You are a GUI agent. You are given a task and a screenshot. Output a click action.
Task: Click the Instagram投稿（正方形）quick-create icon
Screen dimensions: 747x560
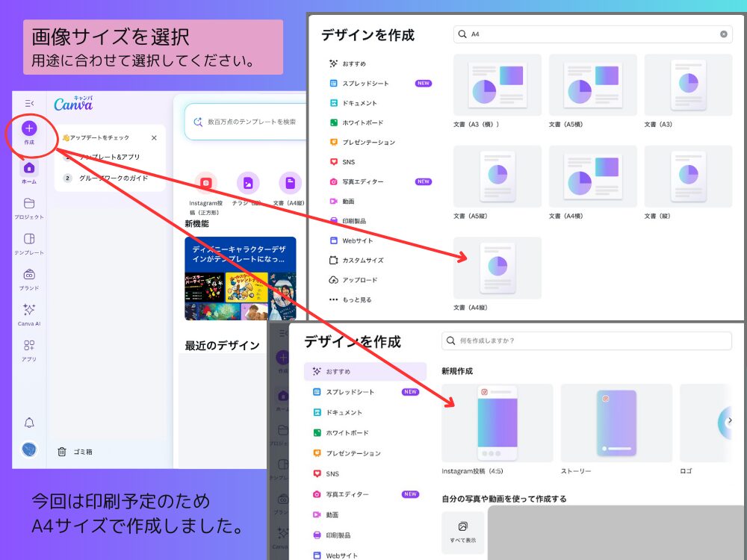204,183
